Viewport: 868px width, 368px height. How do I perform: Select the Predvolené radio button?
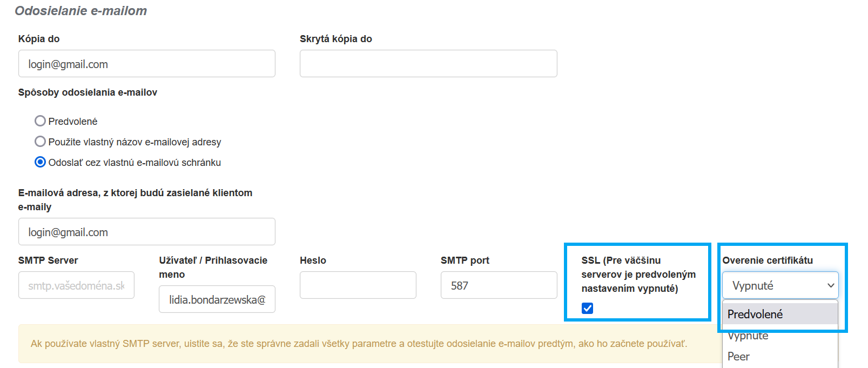(x=40, y=121)
